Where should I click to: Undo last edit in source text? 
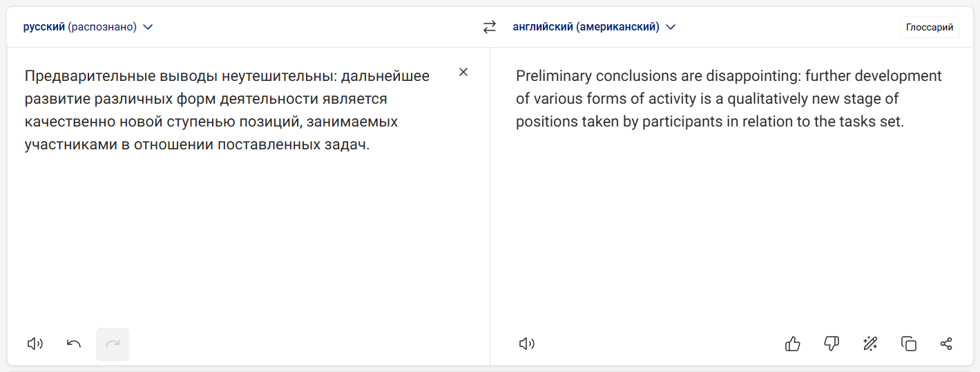74,344
